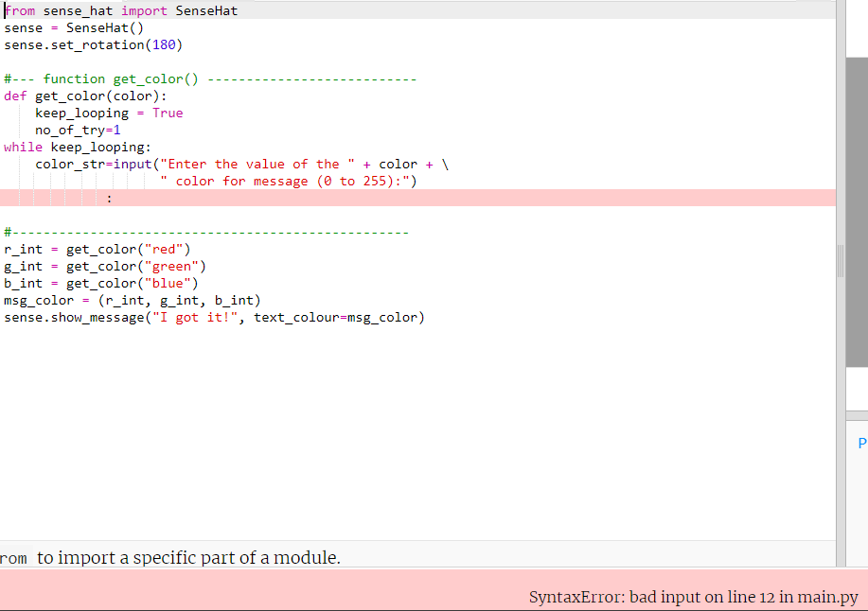This screenshot has width=868, height=611.
Task: Click the 'main.py' text in the error banner
Action: pos(826,597)
